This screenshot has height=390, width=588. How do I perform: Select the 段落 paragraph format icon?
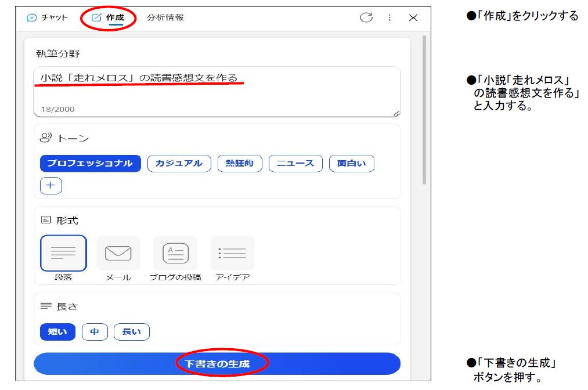click(63, 253)
